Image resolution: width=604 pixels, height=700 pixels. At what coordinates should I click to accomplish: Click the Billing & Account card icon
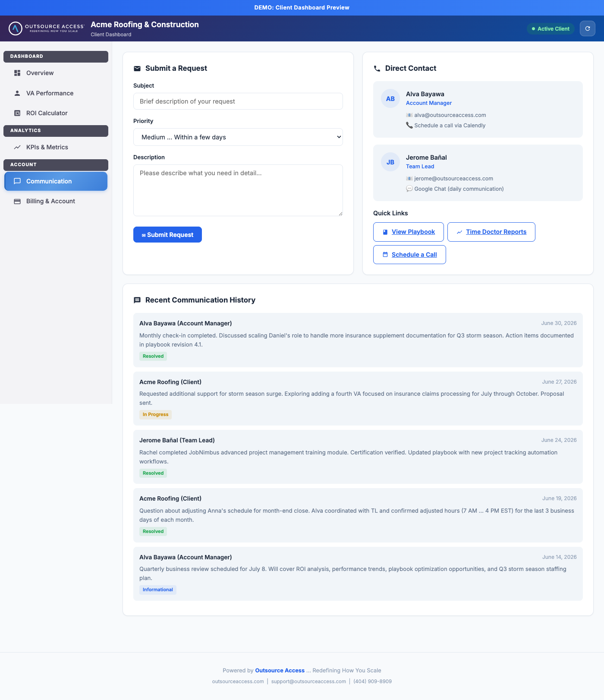17,201
